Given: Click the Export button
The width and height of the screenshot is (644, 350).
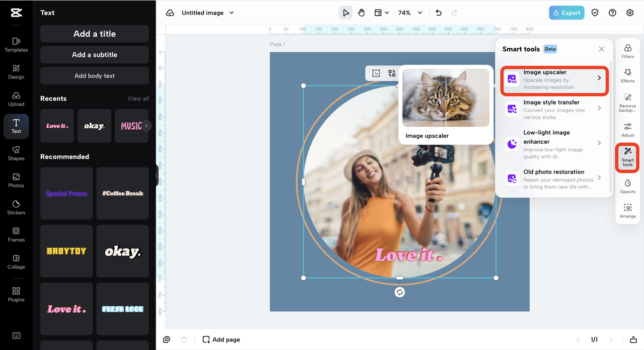Looking at the screenshot, I should 567,13.
